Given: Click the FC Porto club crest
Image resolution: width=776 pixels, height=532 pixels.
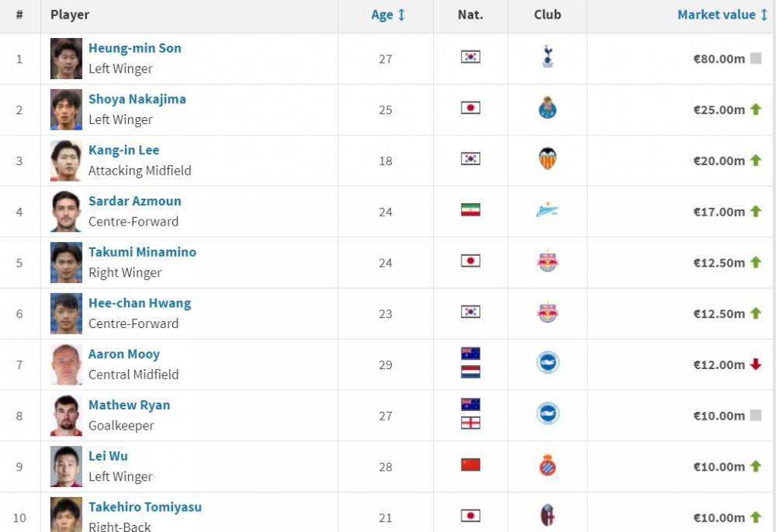Looking at the screenshot, I should 547,108.
